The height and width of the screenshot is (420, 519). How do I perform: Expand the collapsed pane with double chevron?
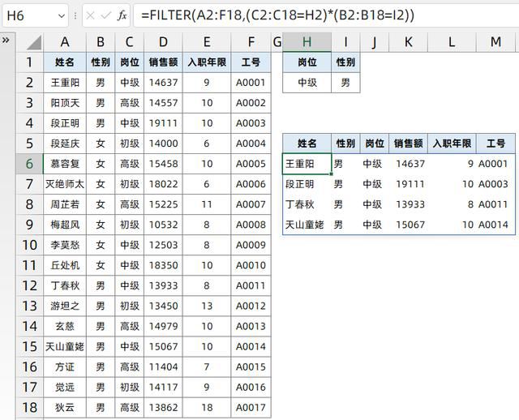point(6,39)
